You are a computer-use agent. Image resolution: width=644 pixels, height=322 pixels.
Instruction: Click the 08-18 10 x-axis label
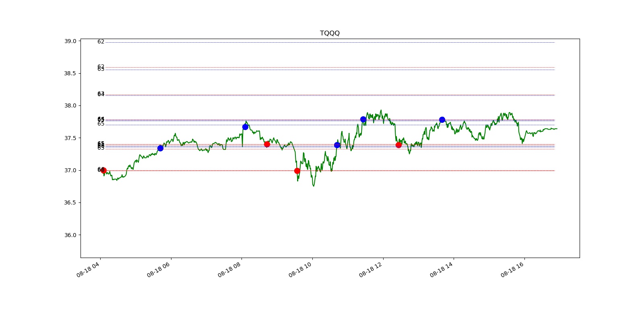click(x=300, y=269)
